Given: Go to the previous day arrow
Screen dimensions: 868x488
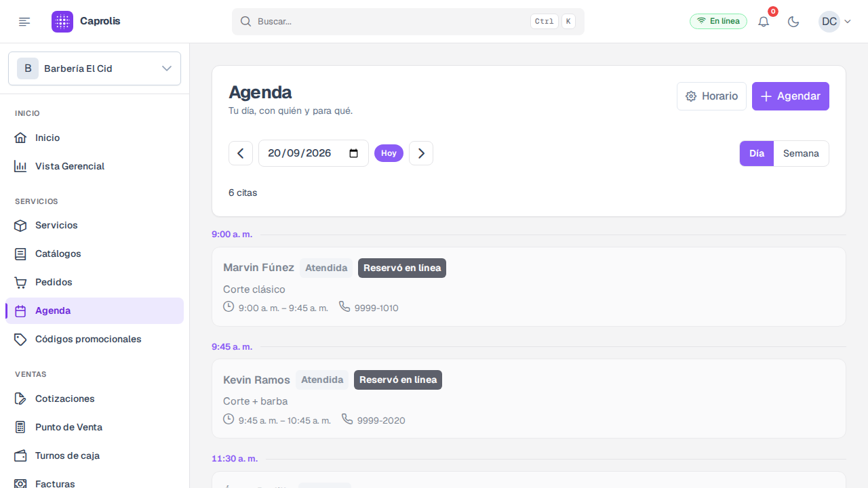Looking at the screenshot, I should pyautogui.click(x=241, y=153).
